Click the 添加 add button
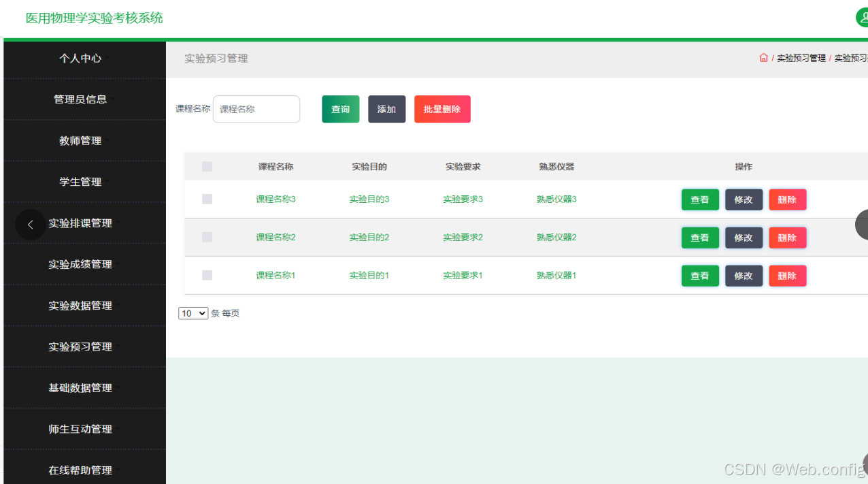Screen dimensions: 868x484 (x=387, y=109)
